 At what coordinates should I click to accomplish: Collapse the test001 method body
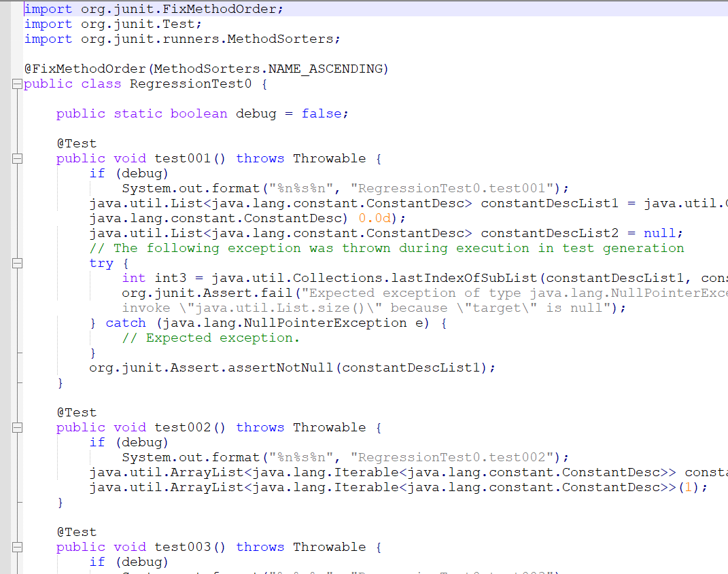(17, 158)
